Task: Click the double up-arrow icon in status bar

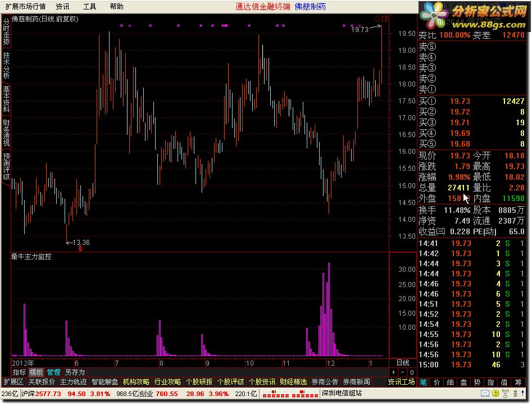Action: point(515,393)
